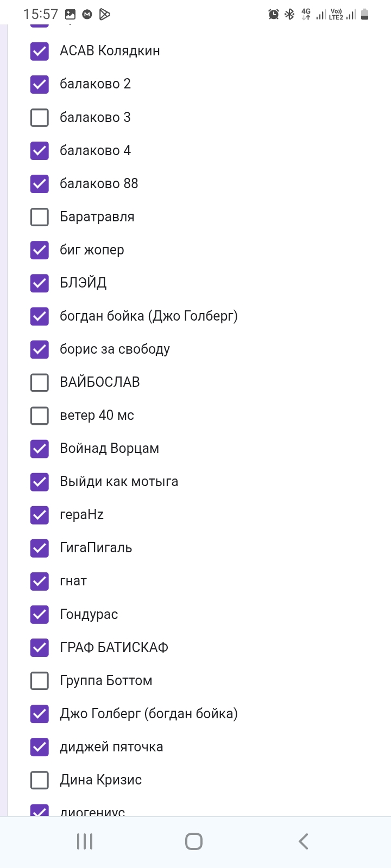Tap the clock time in status bar

tap(41, 14)
